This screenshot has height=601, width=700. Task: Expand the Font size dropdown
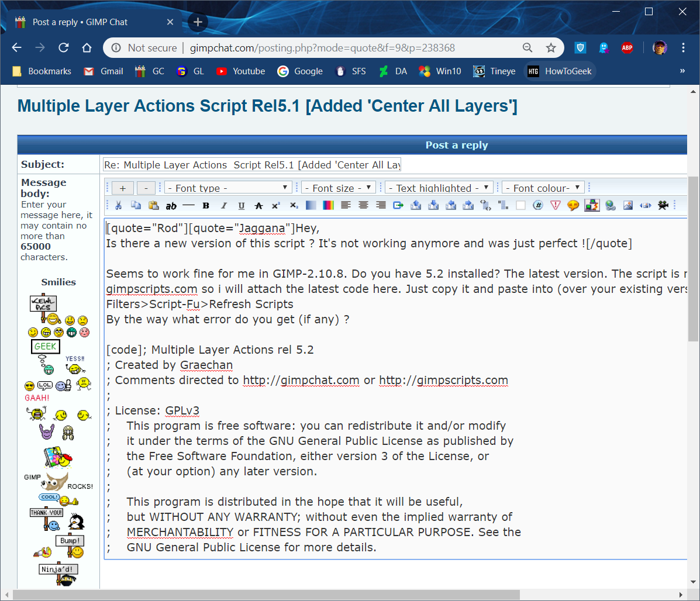(x=339, y=188)
